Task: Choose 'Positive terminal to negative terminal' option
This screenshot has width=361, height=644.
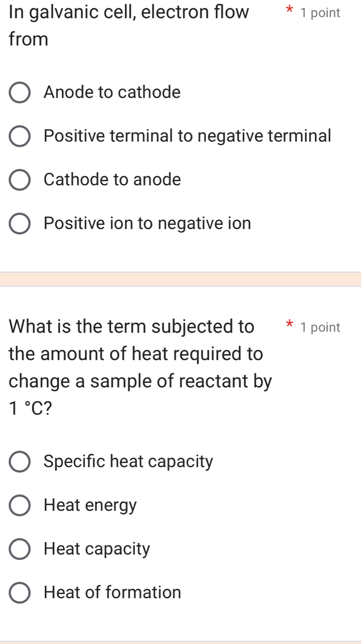Action: [x=20, y=136]
